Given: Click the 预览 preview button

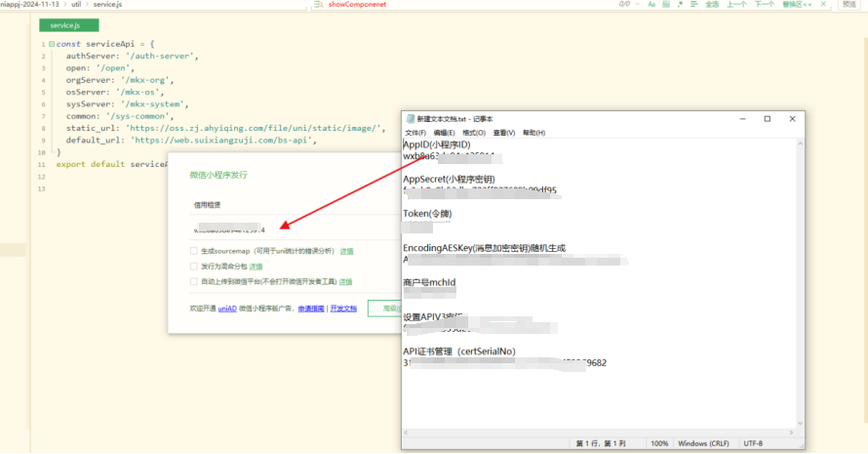Looking at the screenshot, I should [849, 4].
